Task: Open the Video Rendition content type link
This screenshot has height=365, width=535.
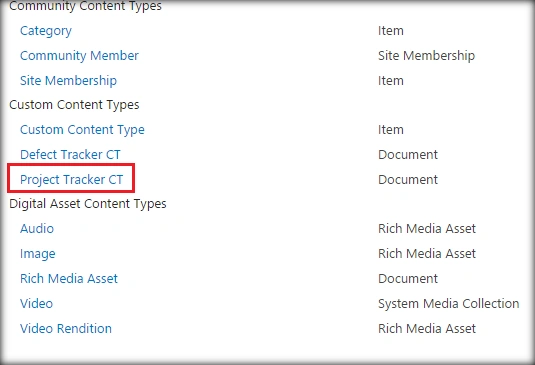Action: 66,328
